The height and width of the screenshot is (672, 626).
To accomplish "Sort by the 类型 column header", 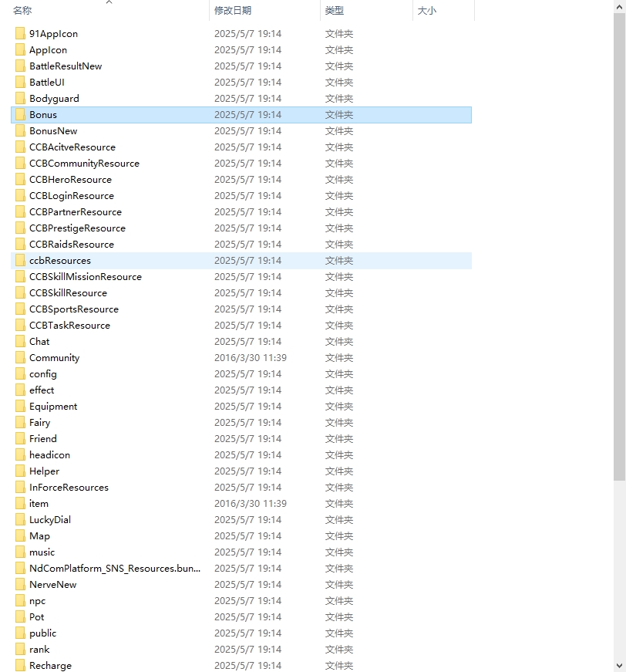I will click(x=334, y=10).
